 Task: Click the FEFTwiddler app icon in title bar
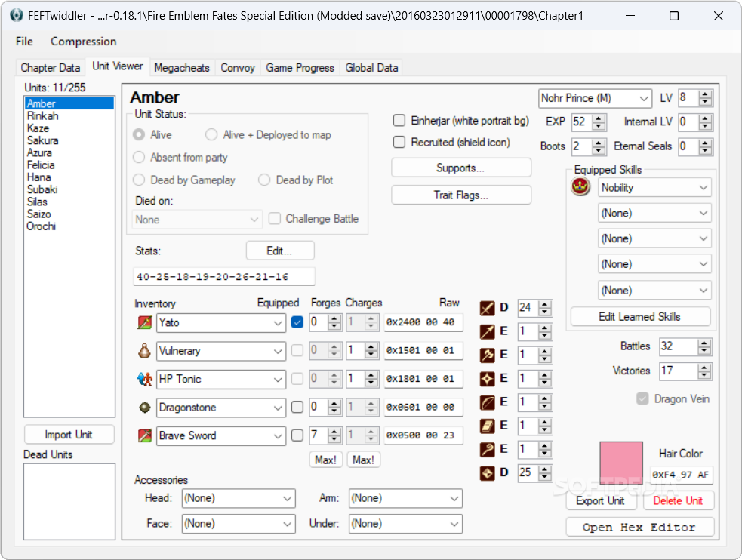(16, 16)
